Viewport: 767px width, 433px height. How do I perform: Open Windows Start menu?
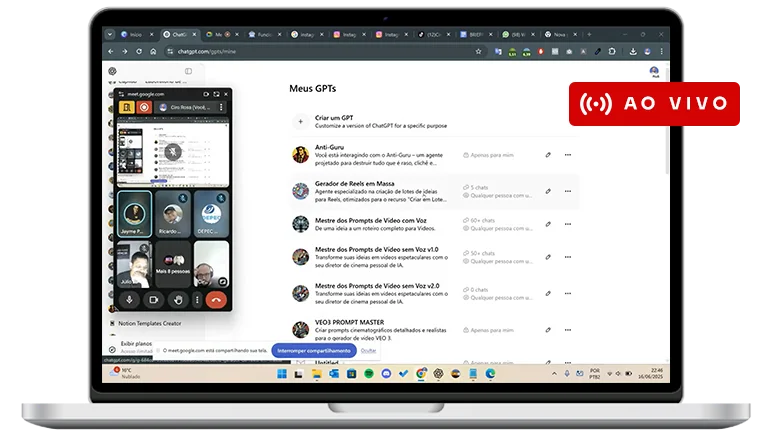point(282,374)
